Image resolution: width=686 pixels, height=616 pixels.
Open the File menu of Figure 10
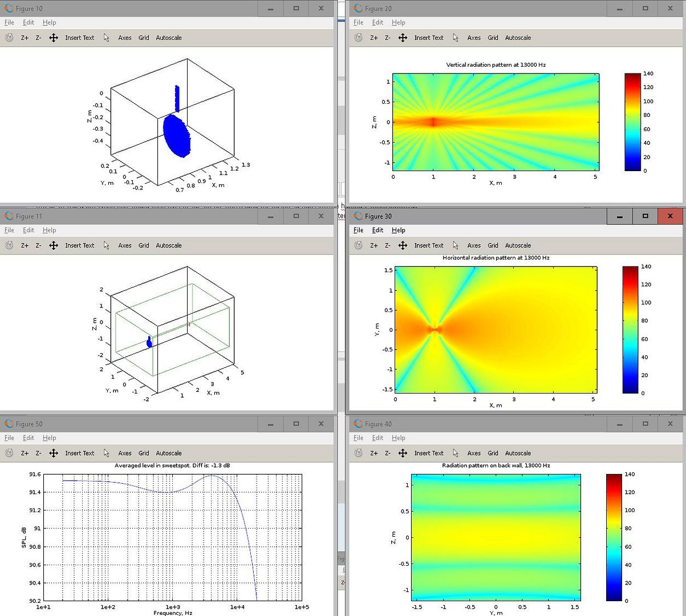pyautogui.click(x=9, y=22)
